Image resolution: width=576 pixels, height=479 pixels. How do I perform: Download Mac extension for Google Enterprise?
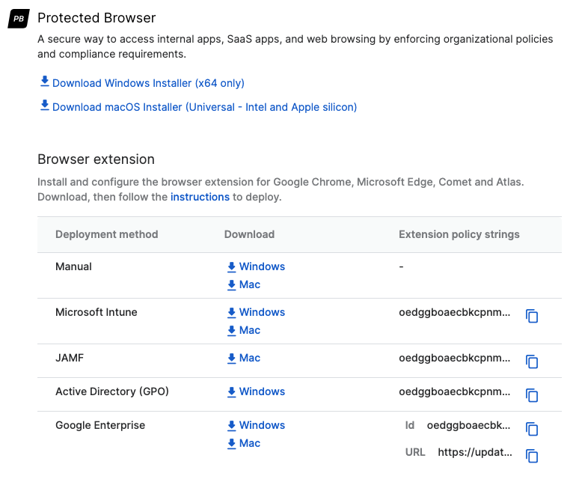[x=244, y=443]
